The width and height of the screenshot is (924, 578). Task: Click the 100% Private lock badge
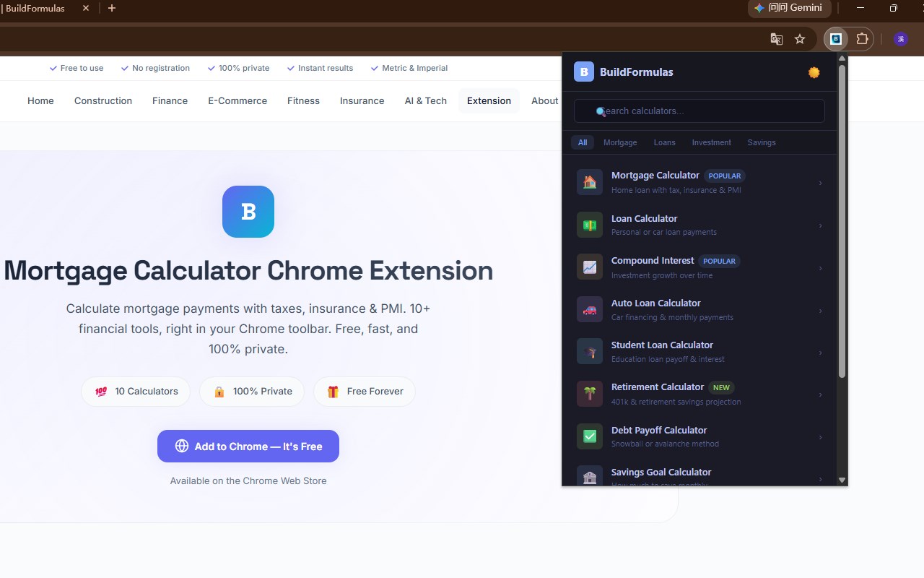[252, 392]
